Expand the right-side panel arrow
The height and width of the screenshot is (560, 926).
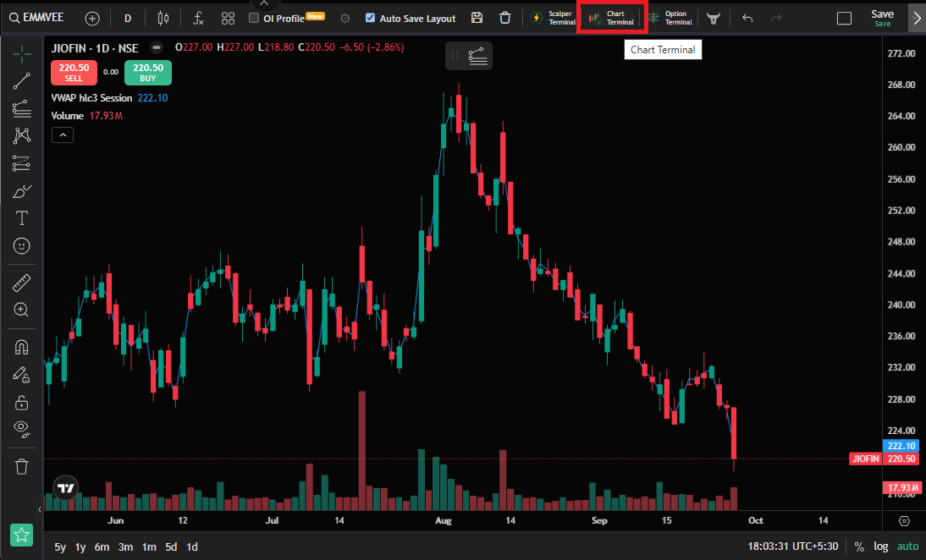pos(917,19)
